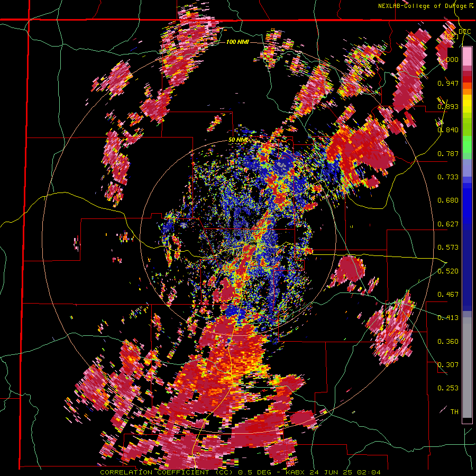Click the CORRELATION COEFFICIENT (CC) caption text

point(167,472)
